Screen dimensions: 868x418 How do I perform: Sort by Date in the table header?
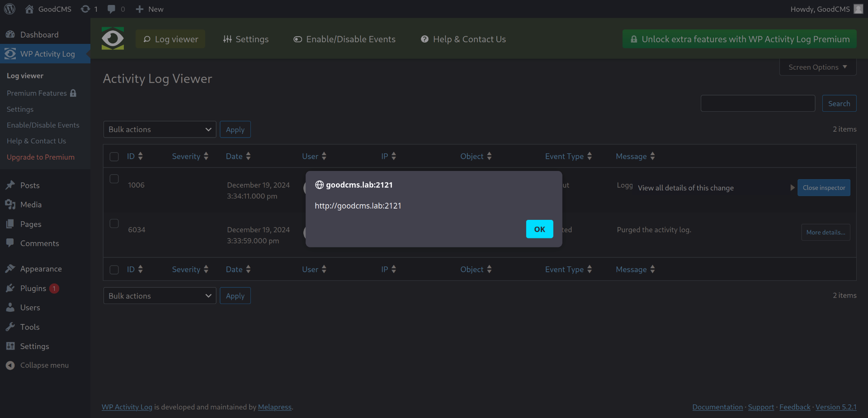(x=238, y=156)
